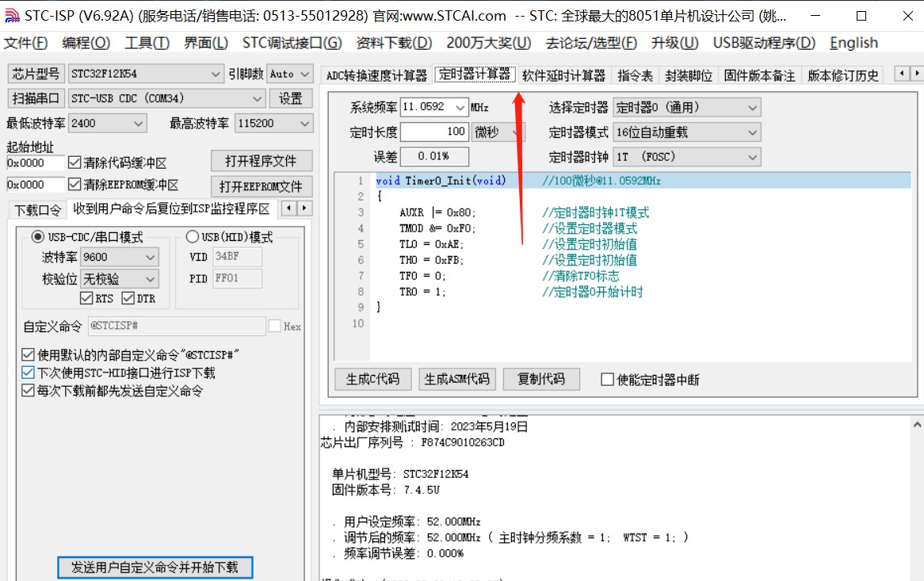
Task: Click output log scrollbar up arrow
Action: tap(917, 424)
